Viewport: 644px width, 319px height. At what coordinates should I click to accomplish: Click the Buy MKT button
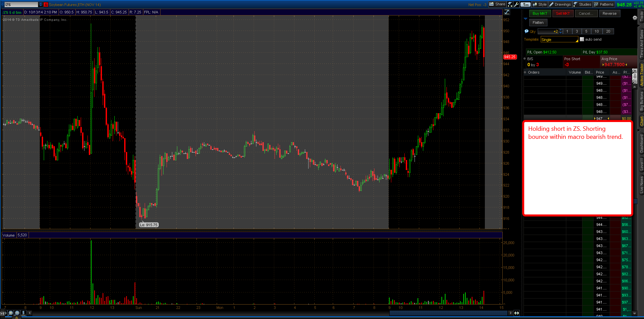click(x=540, y=13)
